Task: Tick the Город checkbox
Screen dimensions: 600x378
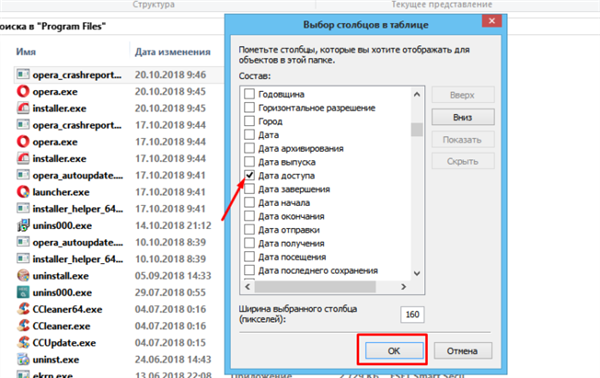Action: [x=249, y=121]
